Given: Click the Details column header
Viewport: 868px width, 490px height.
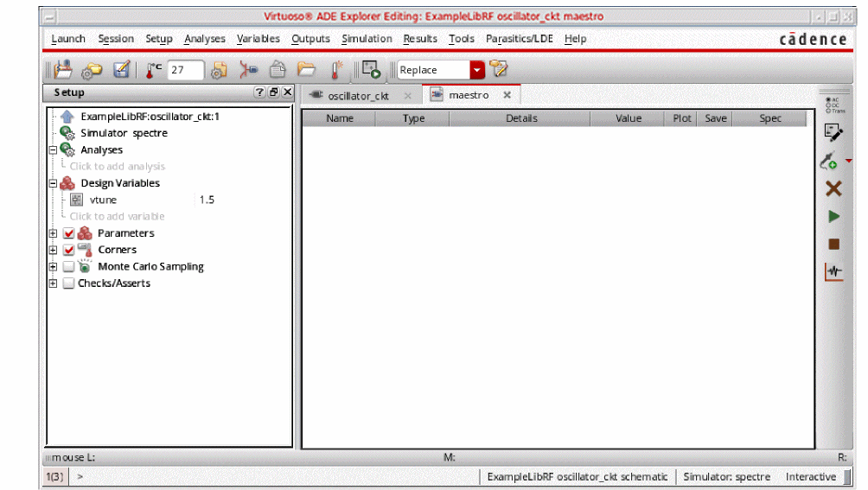Looking at the screenshot, I should click(x=521, y=118).
